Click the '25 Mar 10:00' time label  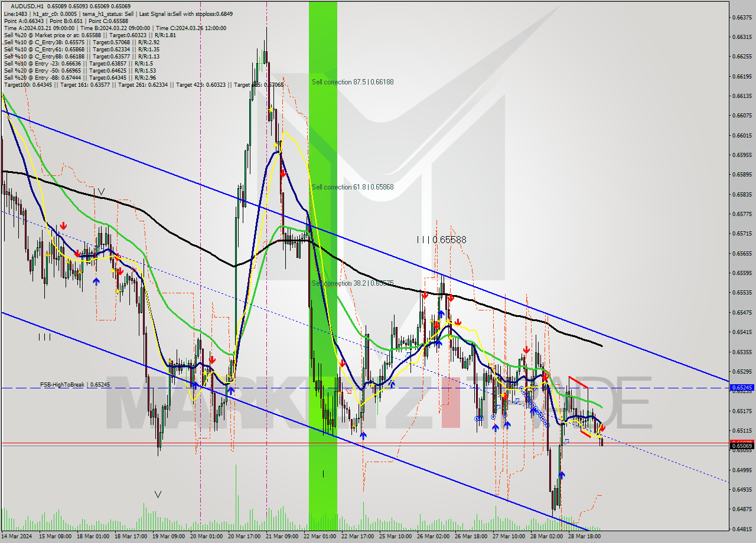pyautogui.click(x=395, y=537)
